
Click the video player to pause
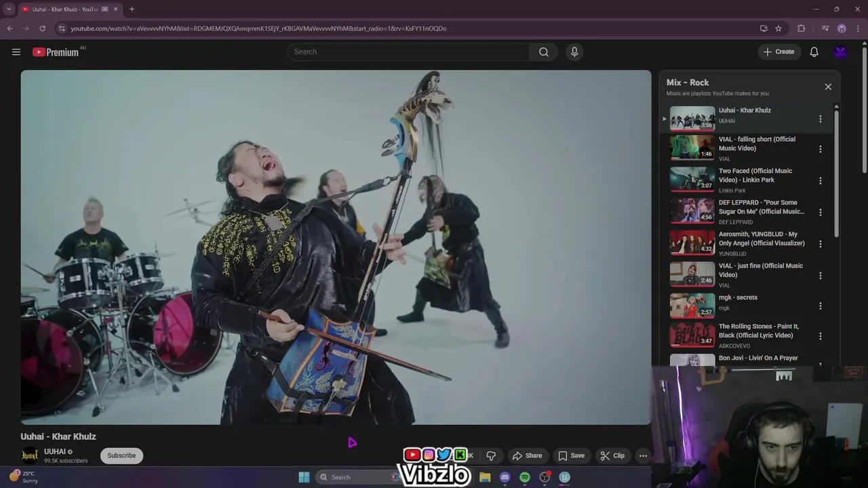click(x=336, y=247)
